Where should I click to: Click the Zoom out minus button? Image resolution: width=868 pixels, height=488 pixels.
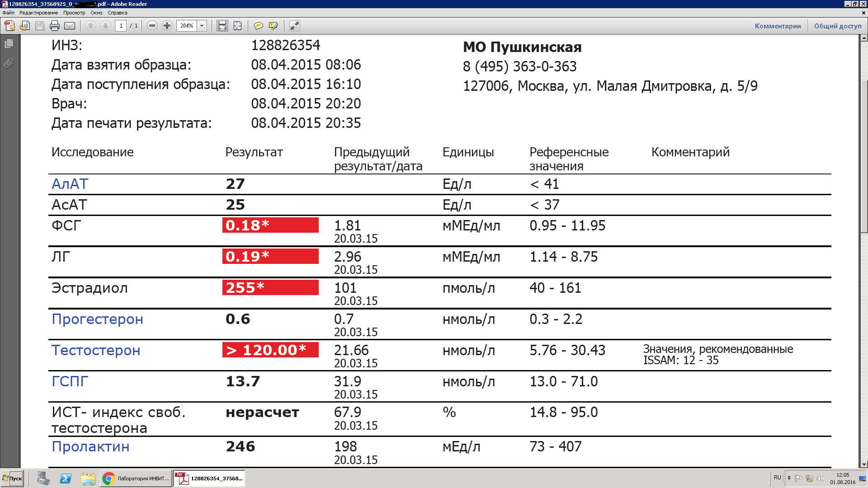click(152, 26)
